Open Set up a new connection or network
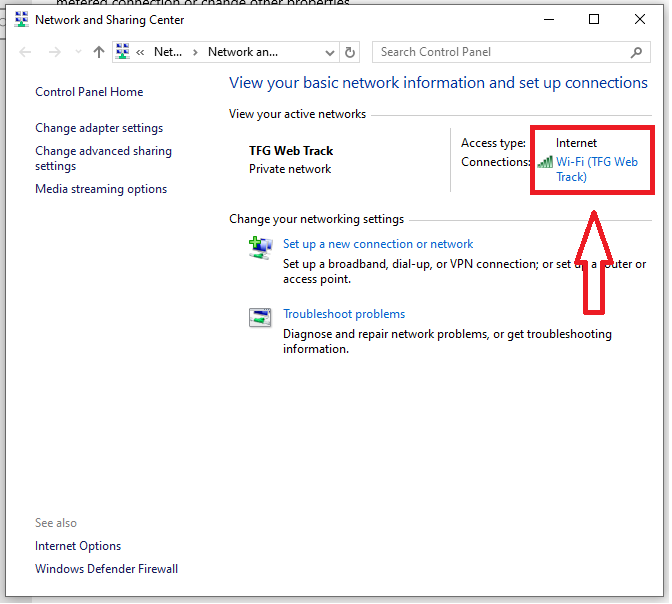Viewport: 672px width, 604px height. [378, 244]
